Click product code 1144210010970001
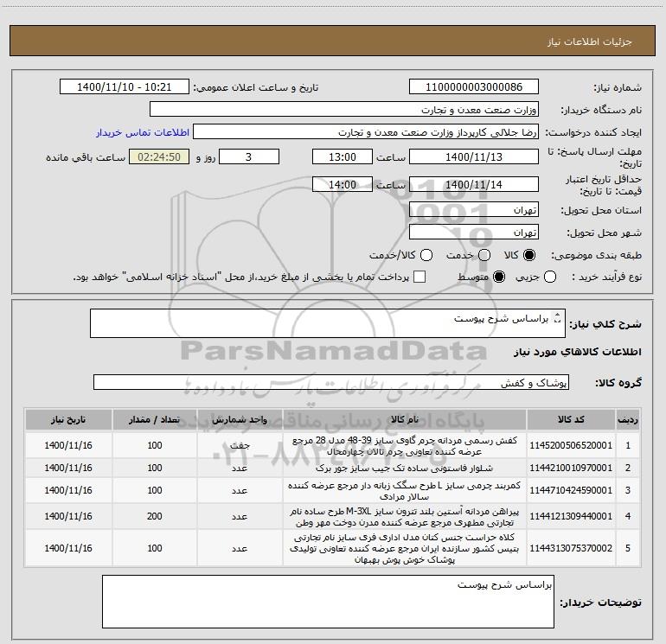Viewport: 666px width, 644px height. pos(571,468)
